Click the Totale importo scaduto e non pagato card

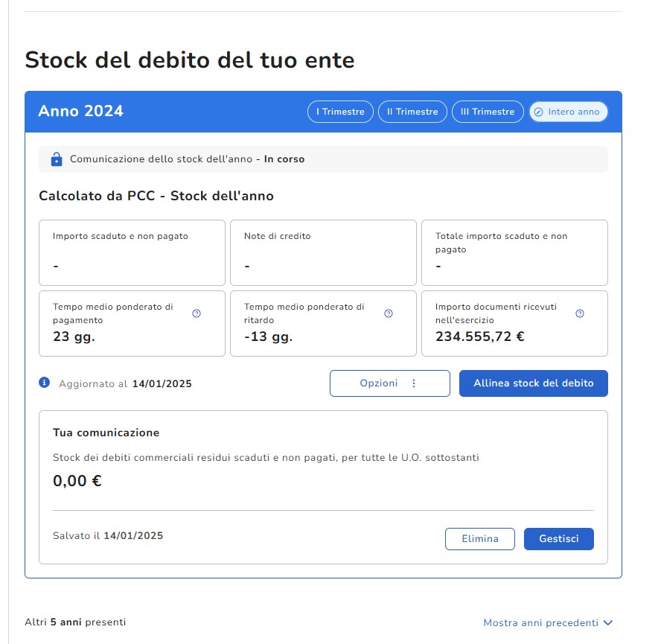point(514,252)
